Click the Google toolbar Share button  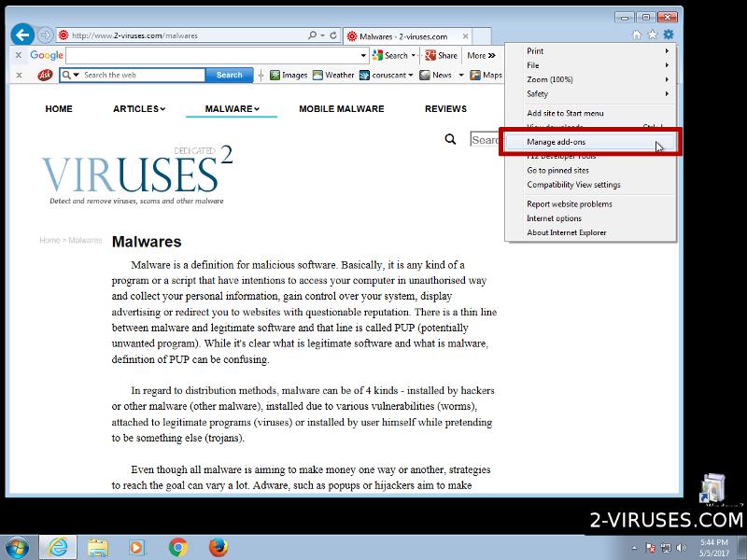[x=441, y=55]
